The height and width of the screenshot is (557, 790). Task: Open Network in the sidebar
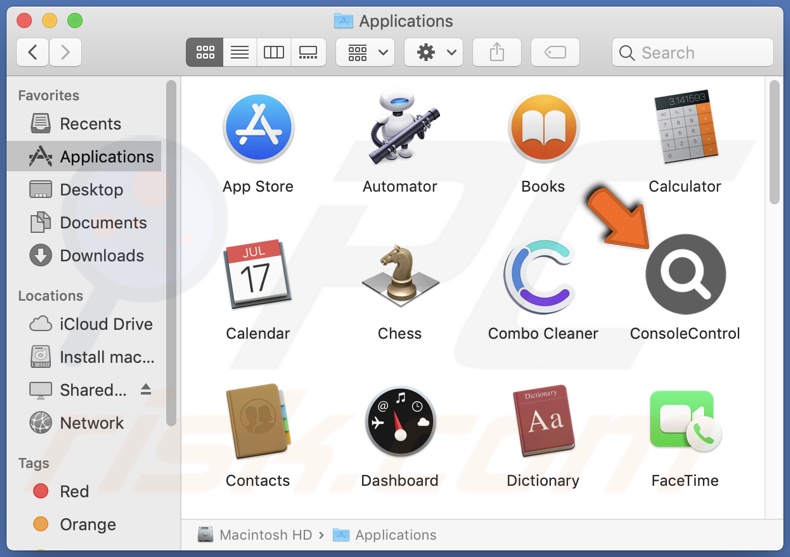[x=84, y=423]
